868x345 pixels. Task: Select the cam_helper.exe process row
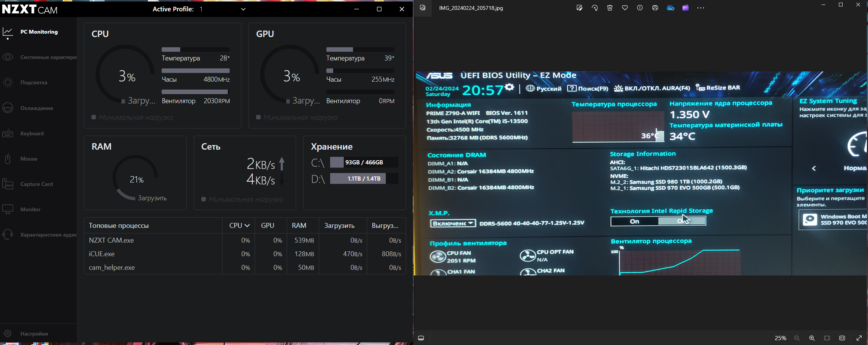click(x=245, y=268)
